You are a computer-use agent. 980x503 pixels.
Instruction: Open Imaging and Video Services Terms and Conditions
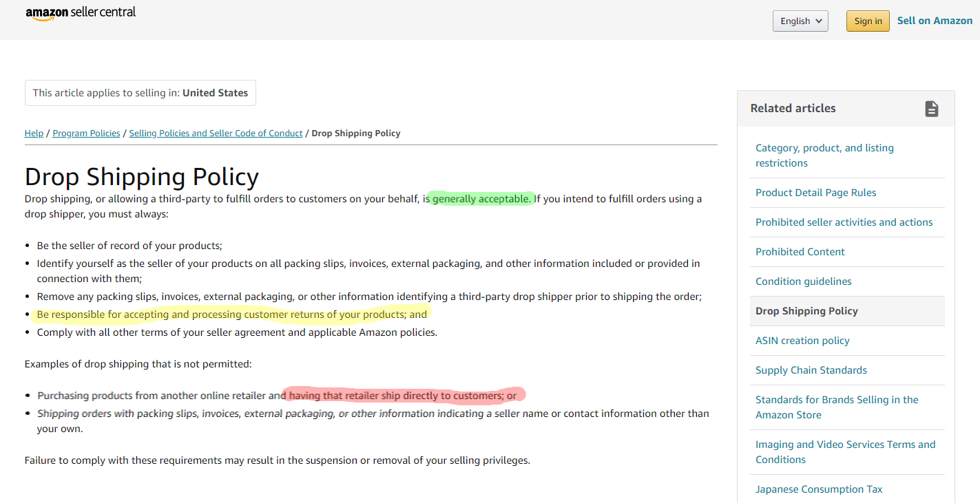pyautogui.click(x=845, y=452)
